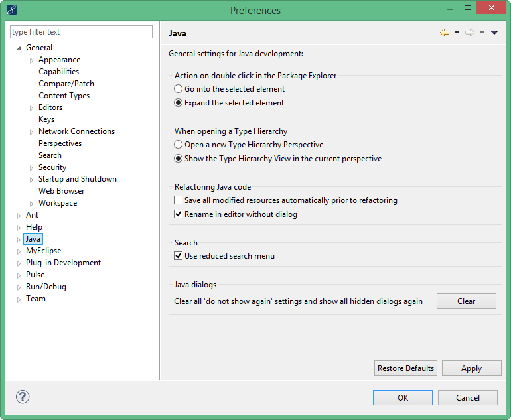
Task: Click the help question mark icon
Action: 23,397
